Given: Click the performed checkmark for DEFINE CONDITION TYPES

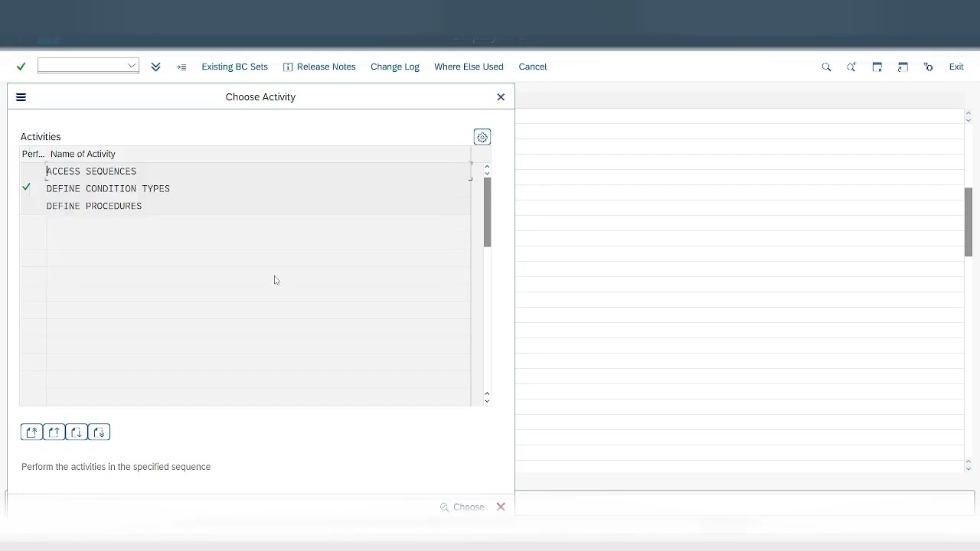Looking at the screenshot, I should click(x=27, y=187).
